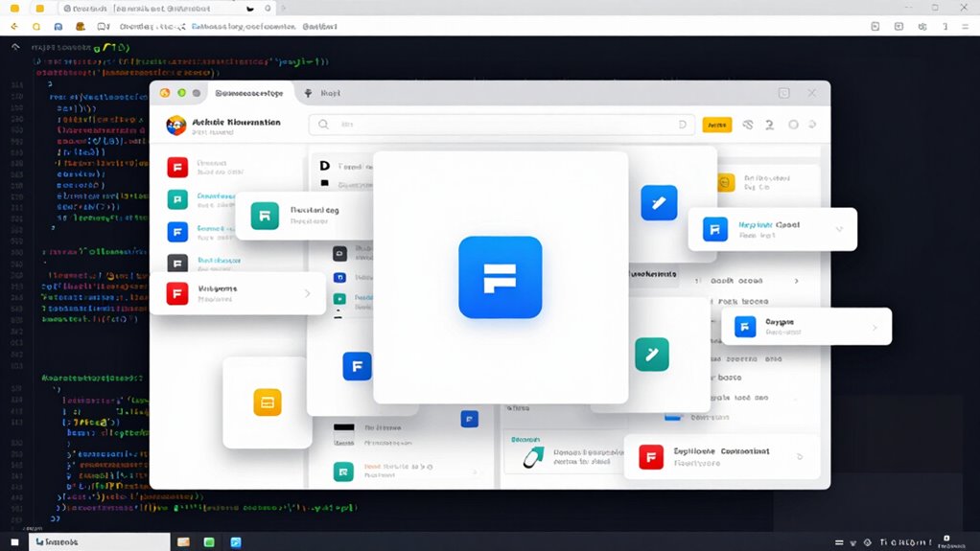
Task: Open the browser menu at the toolbar's far right
Action: [x=966, y=26]
